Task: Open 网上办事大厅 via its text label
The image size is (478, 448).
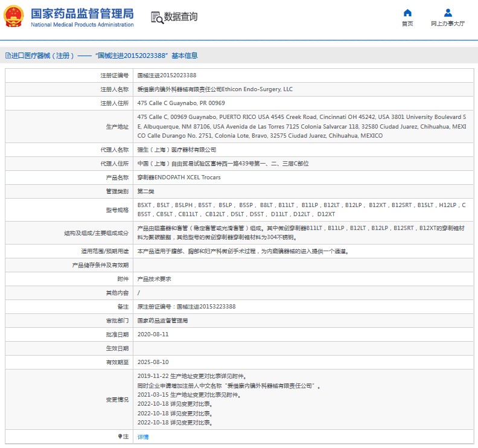Action: tap(448, 24)
